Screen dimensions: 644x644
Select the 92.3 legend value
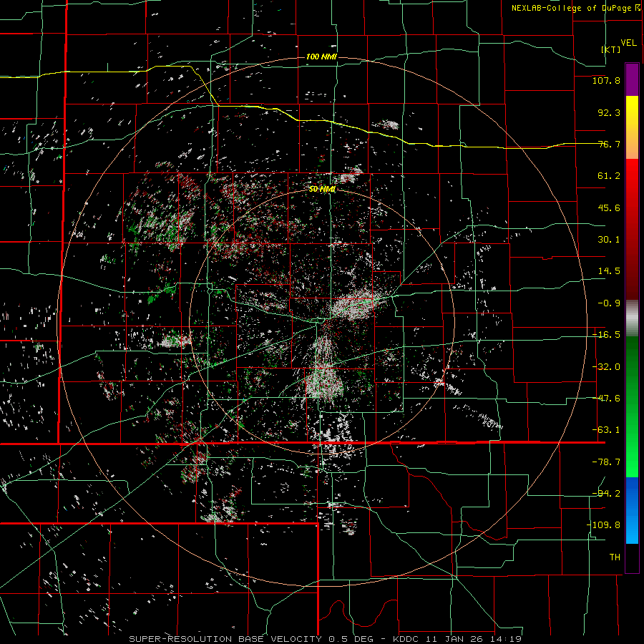pos(609,112)
